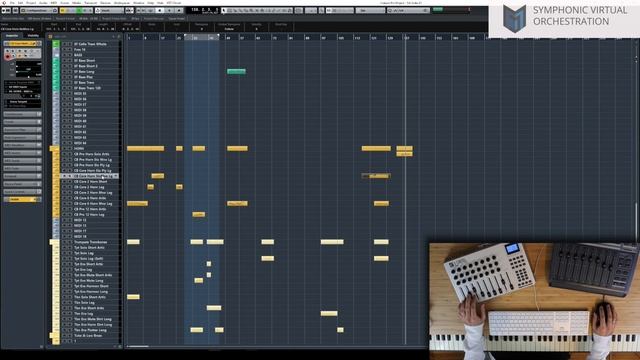Click the track type filter icon above track list
The height and width of the screenshot is (360, 640).
click(50, 36)
